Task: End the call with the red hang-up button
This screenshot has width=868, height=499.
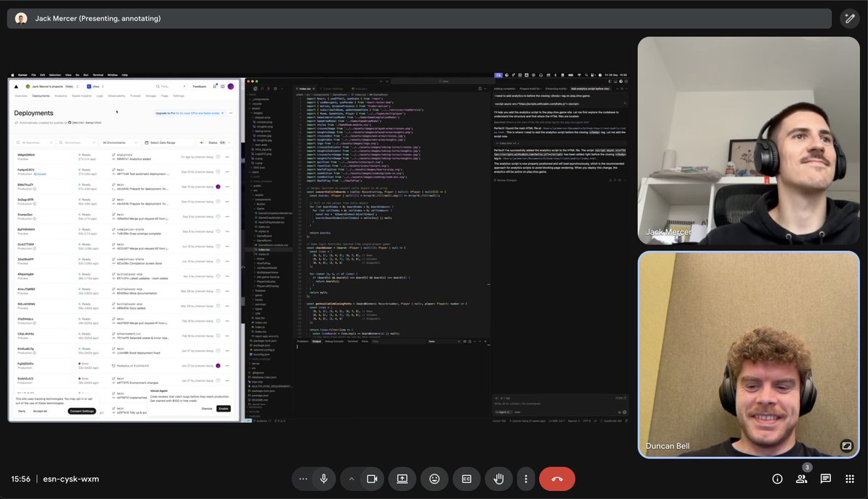Action: coord(557,479)
